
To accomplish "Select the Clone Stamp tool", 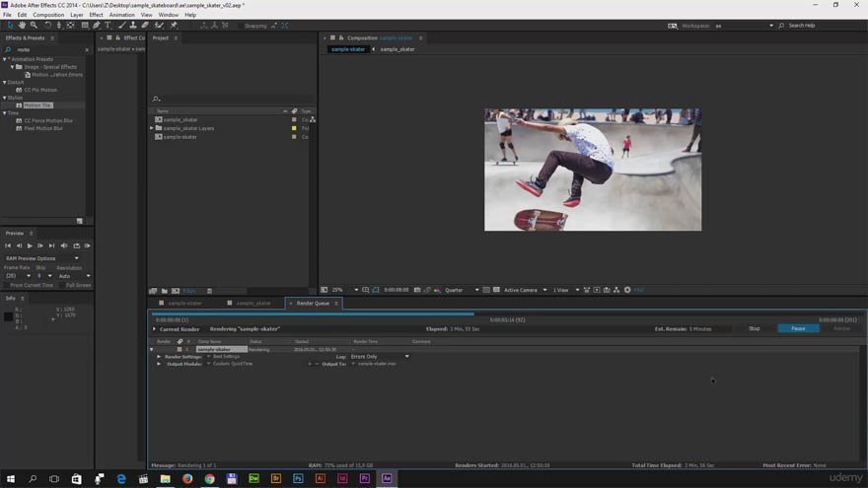I will (133, 26).
